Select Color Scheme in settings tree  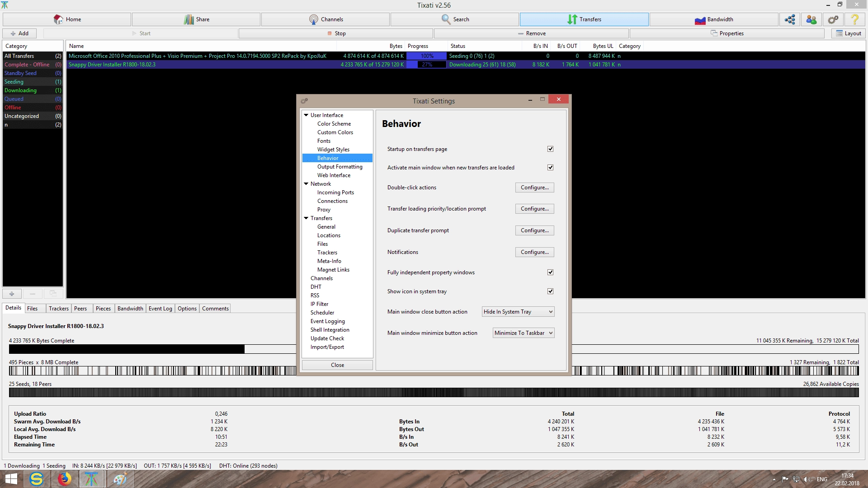coord(334,124)
